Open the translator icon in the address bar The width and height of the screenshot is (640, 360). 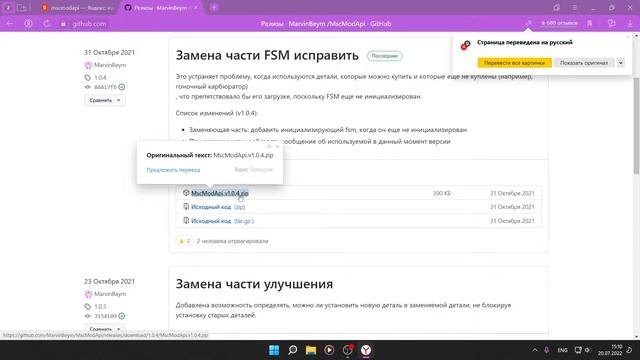(529, 23)
